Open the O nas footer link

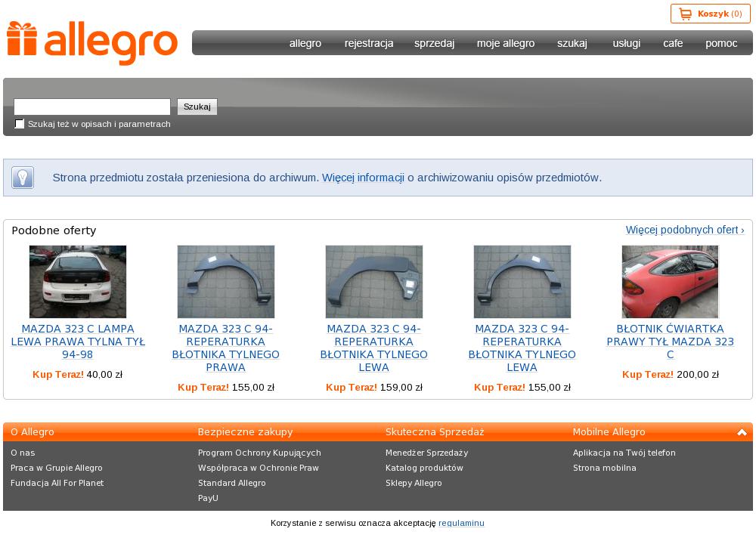[23, 453]
